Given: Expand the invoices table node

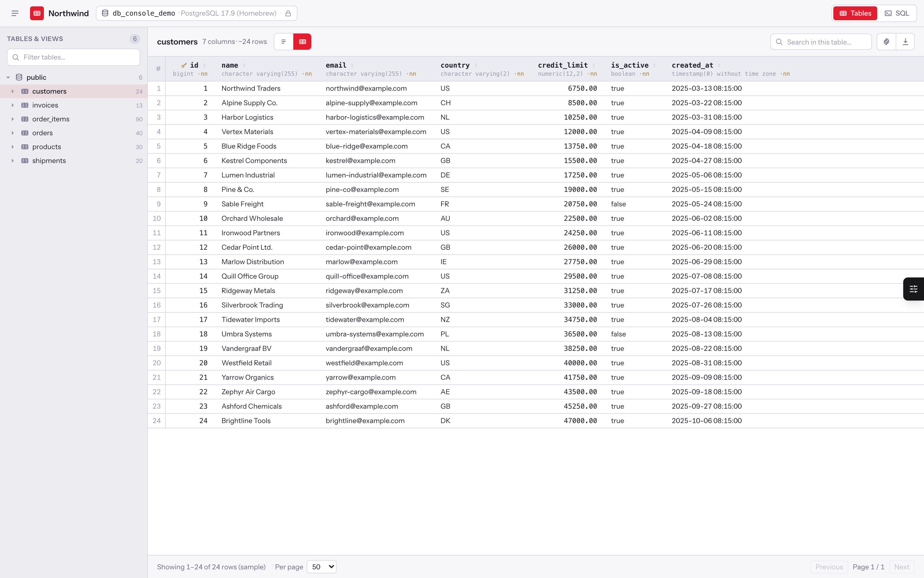Looking at the screenshot, I should tap(13, 105).
